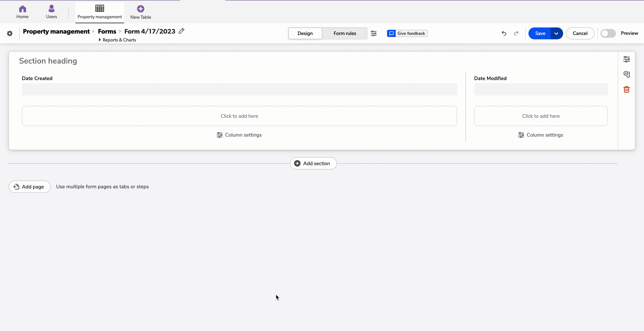Expand the Property management breadcrumb menu
644x331 pixels.
click(x=57, y=31)
